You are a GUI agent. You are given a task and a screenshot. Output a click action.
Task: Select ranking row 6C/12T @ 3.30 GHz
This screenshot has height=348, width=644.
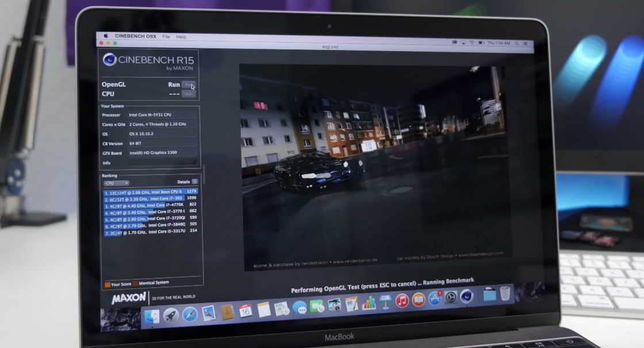pos(151,198)
